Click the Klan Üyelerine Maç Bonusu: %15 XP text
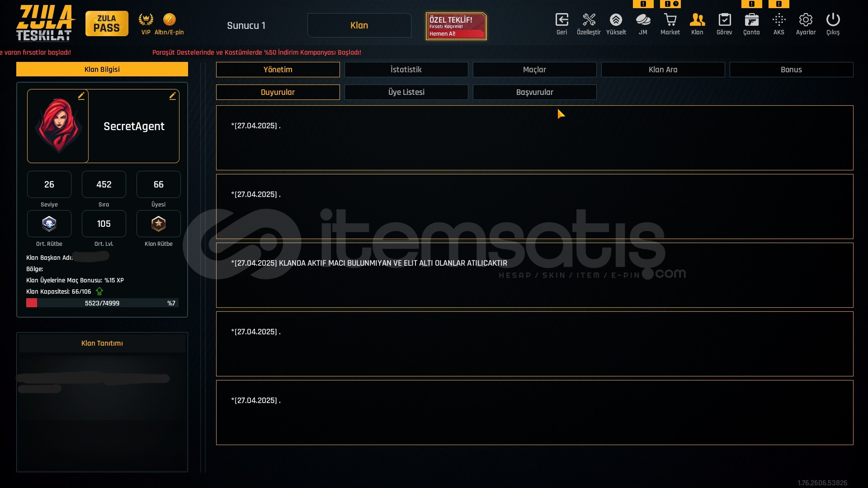 [x=75, y=280]
